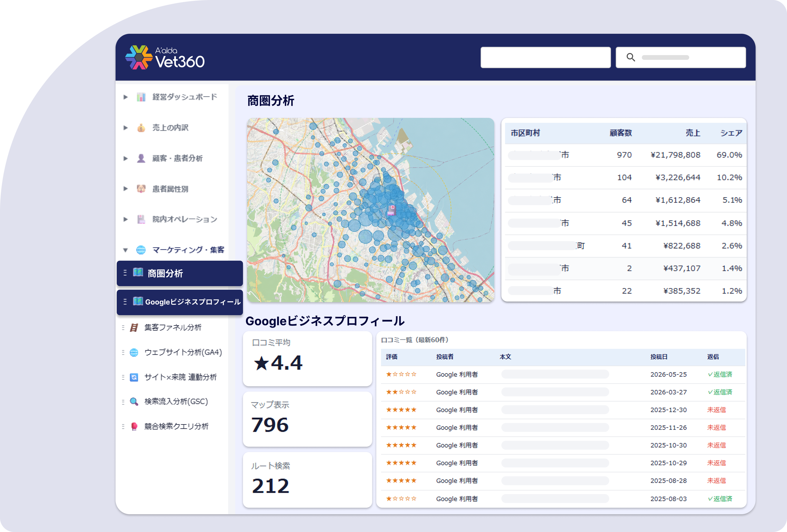Click the sync icon for サイト×来院 連動分析
787x532 pixels.
[x=134, y=377]
